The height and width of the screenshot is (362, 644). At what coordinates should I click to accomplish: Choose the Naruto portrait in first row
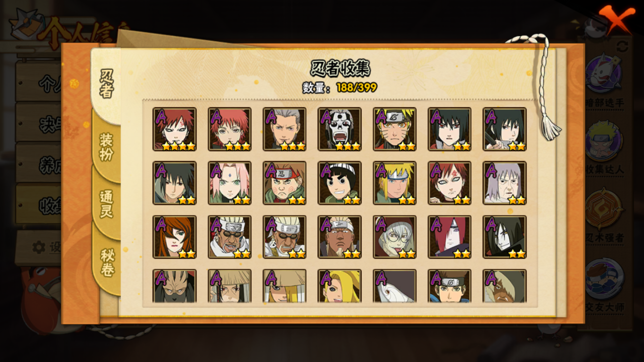[x=394, y=129]
